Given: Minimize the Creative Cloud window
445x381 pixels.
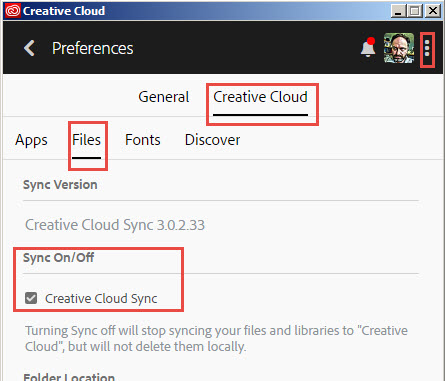Looking at the screenshot, I should coord(398,11).
